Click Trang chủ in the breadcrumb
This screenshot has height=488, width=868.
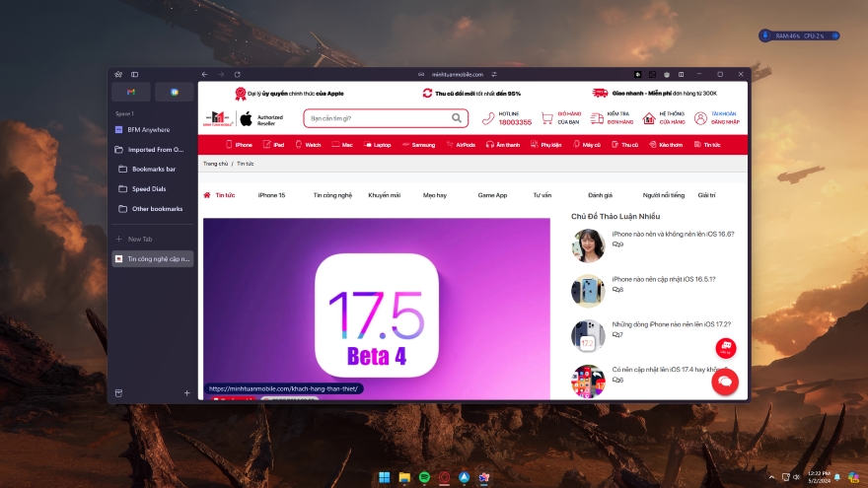coord(215,164)
